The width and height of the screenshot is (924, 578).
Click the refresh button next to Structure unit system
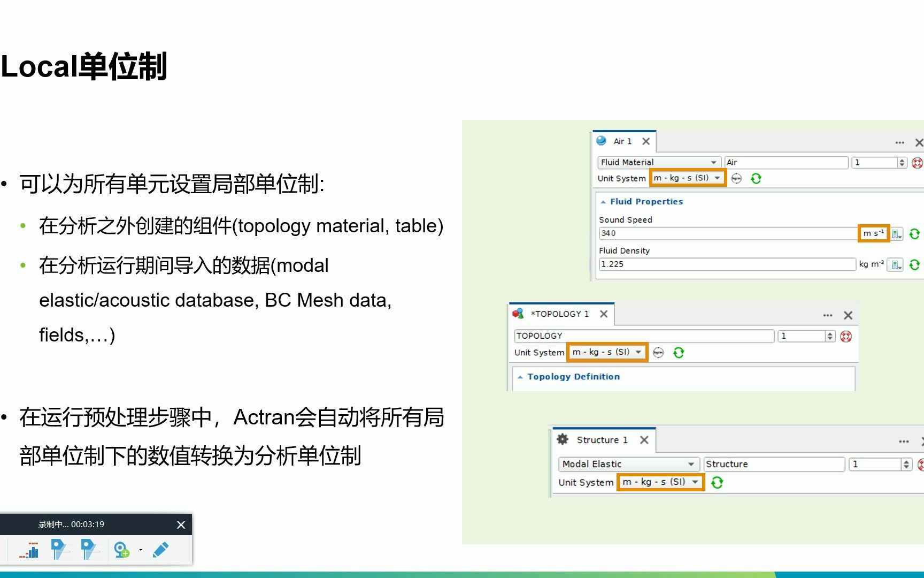[x=718, y=482]
